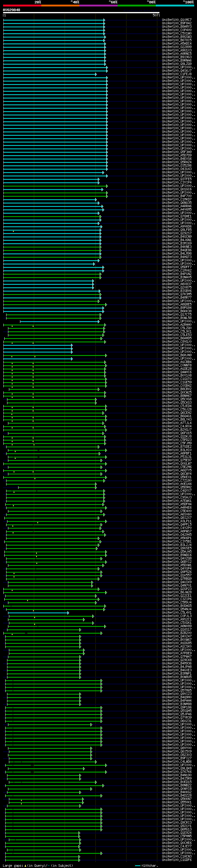
Task: Select hit label UniRef100_B4J6N1
Action: pyautogui.click(x=177, y=240)
